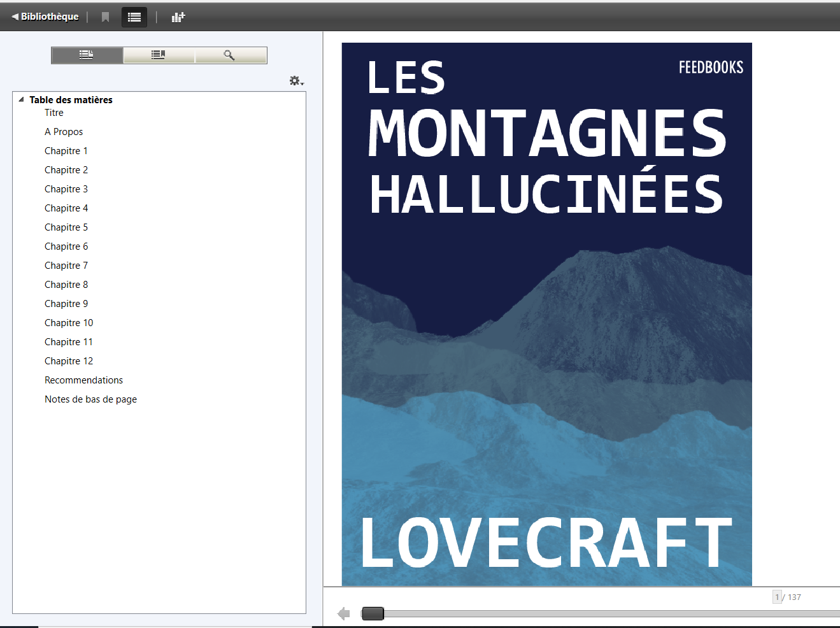Switch to the table of contents tab
This screenshot has height=628, width=840.
[87, 55]
